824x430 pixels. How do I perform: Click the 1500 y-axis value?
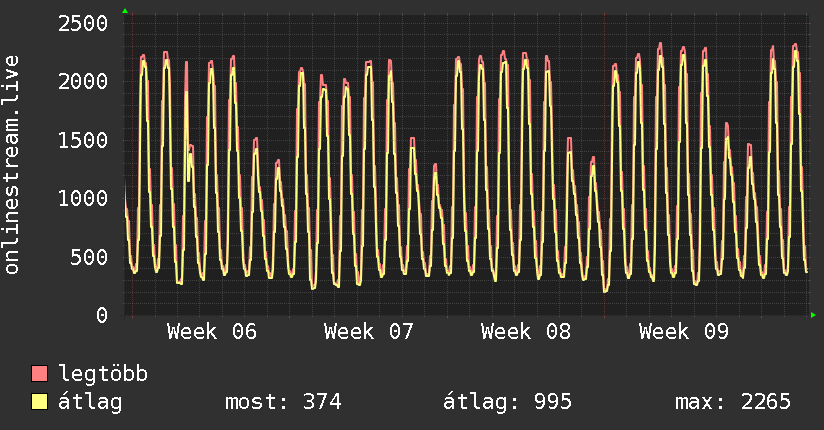coord(83,140)
